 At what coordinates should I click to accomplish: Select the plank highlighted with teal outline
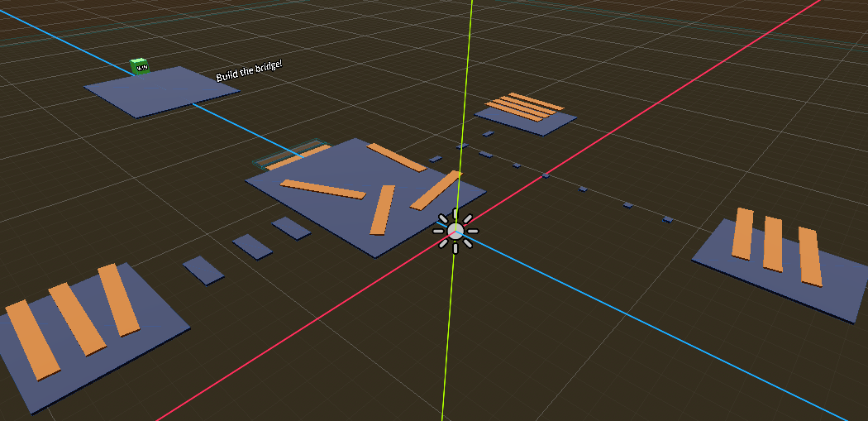(293, 155)
